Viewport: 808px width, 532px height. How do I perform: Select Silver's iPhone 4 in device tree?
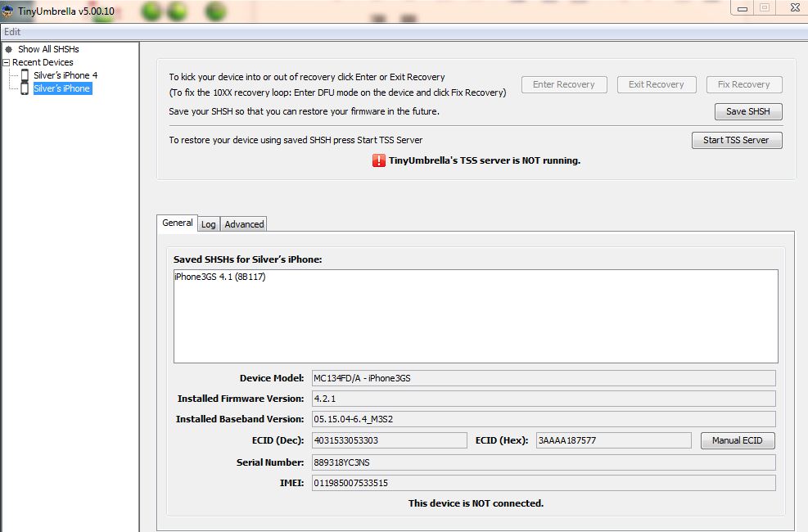tap(65, 75)
